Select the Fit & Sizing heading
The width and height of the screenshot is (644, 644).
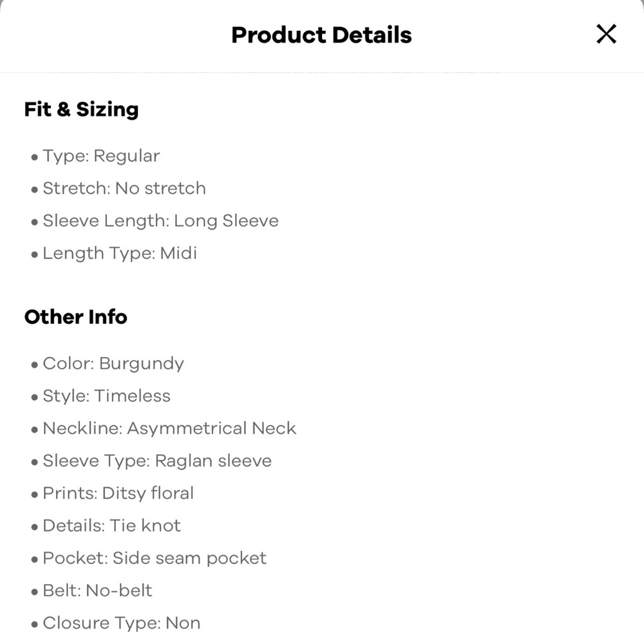tap(81, 109)
